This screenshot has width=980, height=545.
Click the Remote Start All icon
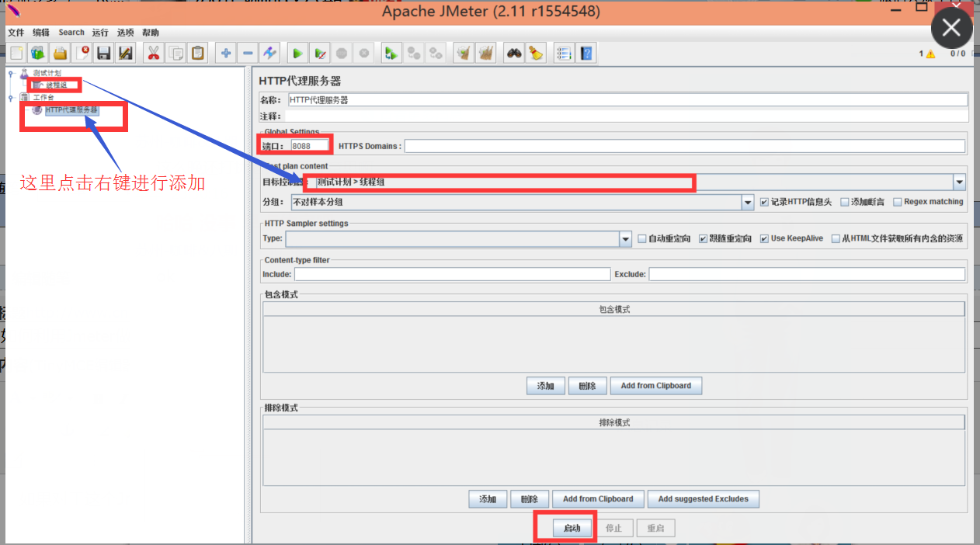(391, 53)
